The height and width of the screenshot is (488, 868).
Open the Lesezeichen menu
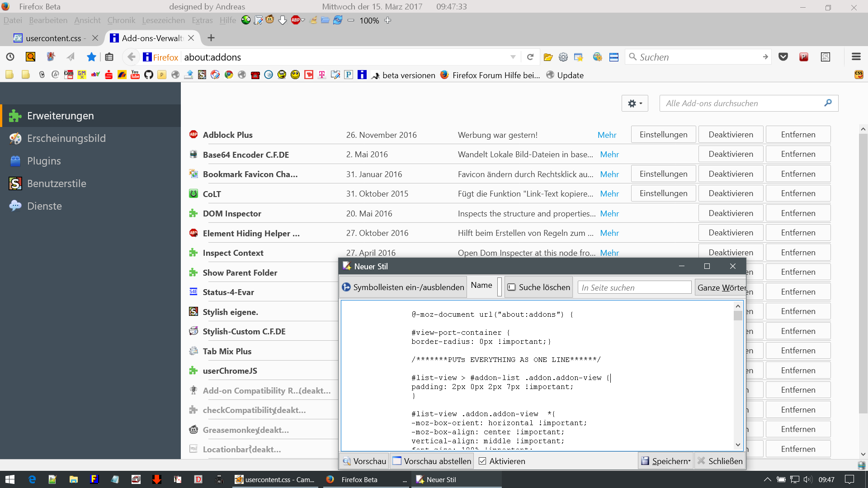click(163, 20)
